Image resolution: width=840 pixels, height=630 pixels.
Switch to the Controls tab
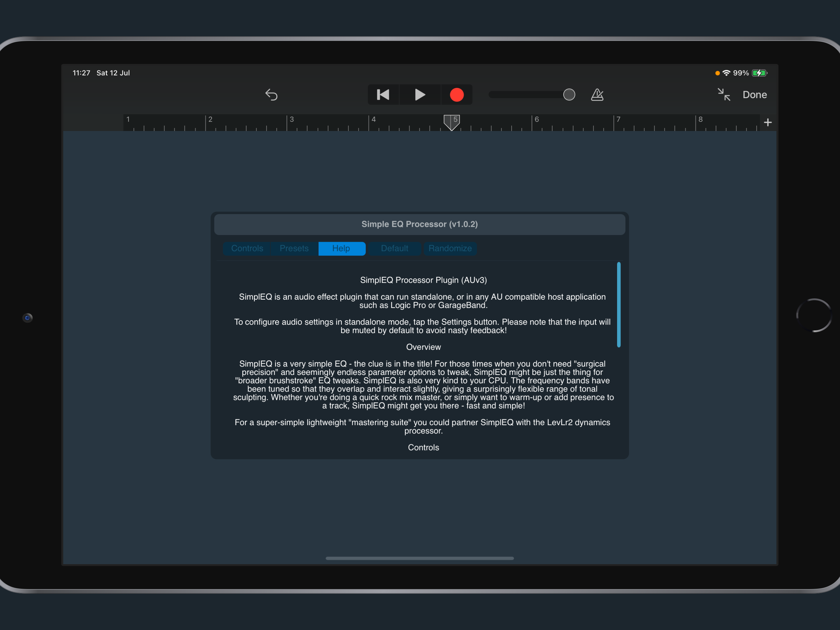247,249
